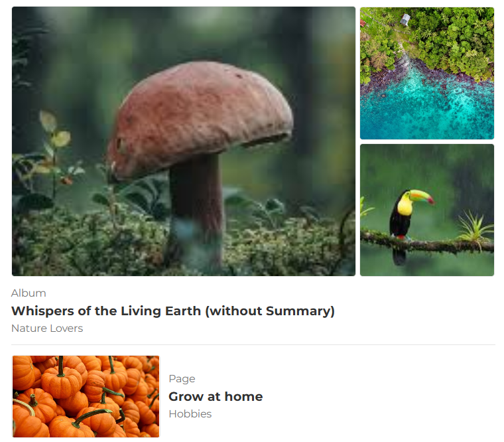Image resolution: width=504 pixels, height=442 pixels.
Task: Open the Grow at home page
Action: [x=216, y=397]
